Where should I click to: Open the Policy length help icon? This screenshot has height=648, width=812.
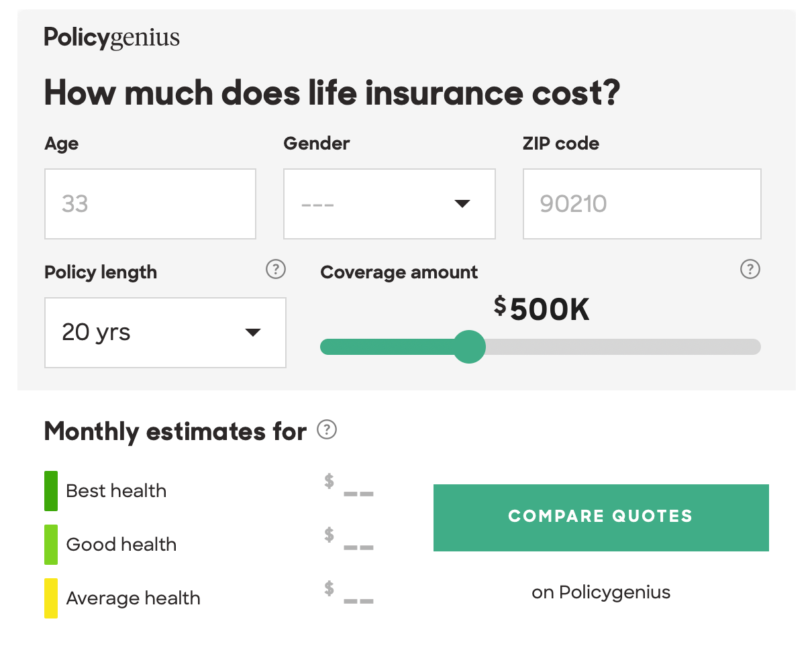tap(275, 270)
